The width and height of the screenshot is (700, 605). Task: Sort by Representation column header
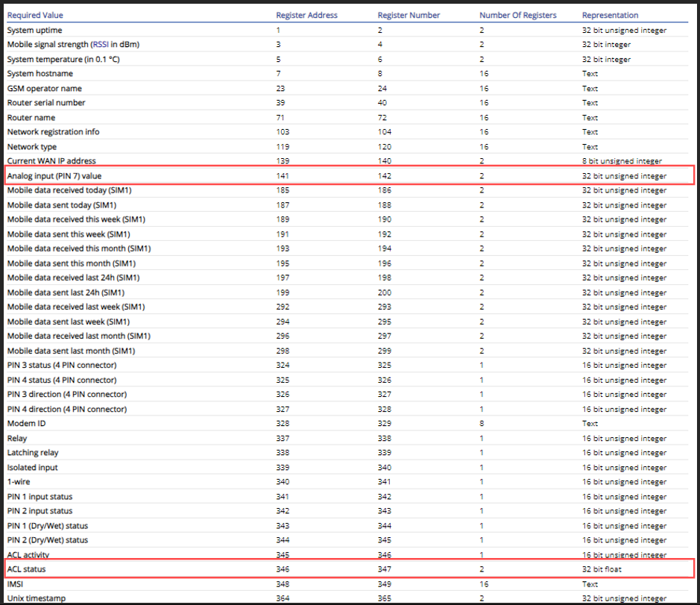point(610,15)
